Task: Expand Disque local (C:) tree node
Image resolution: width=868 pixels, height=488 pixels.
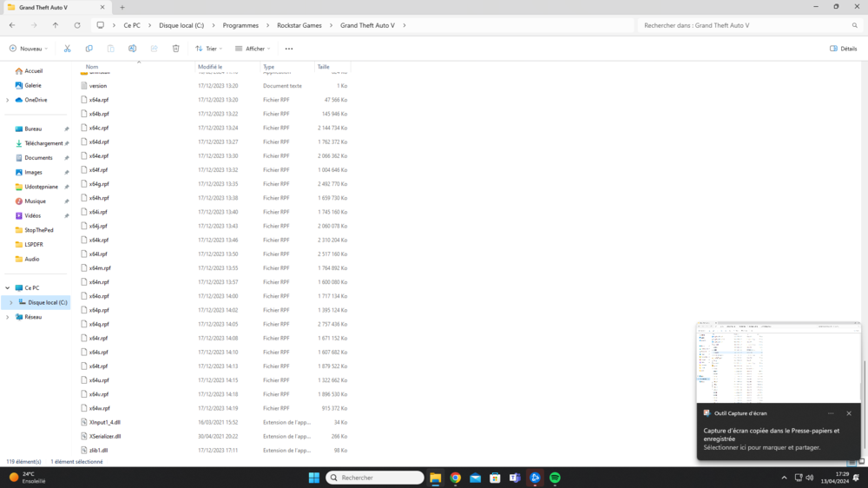Action: click(x=11, y=302)
